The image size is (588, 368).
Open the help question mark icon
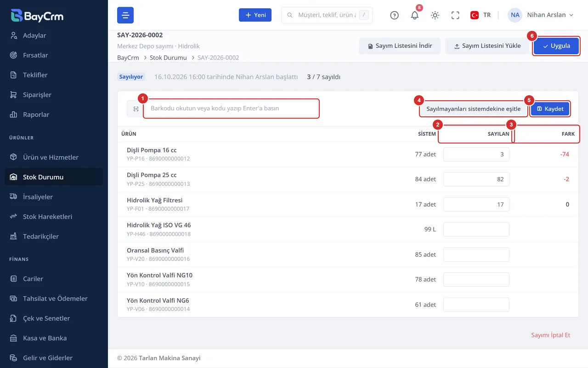pos(394,15)
